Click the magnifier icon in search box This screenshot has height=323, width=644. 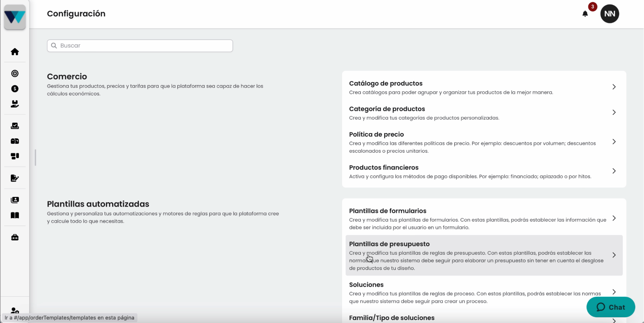[x=54, y=46]
